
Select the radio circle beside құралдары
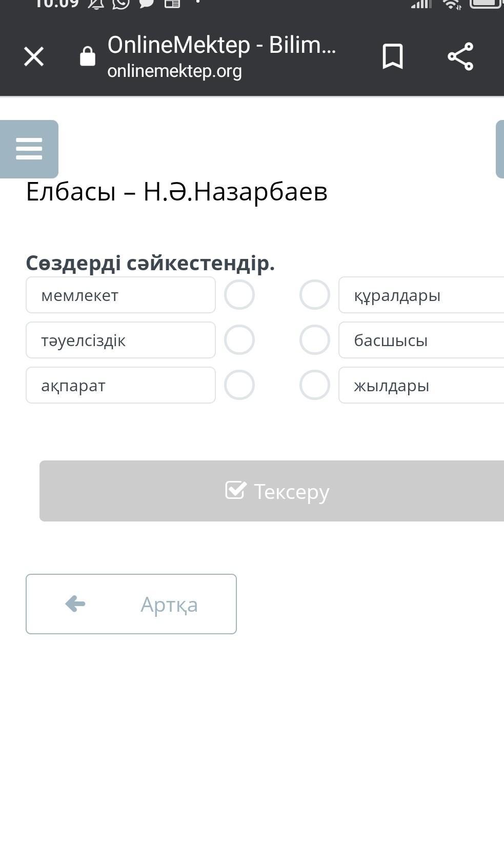coord(314,295)
